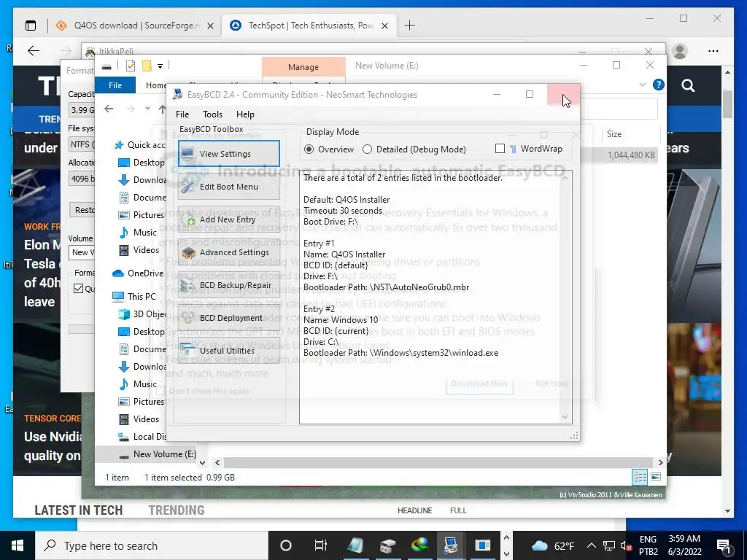This screenshot has height=560, width=747.
Task: Open the notification center icon
Action: click(724, 545)
